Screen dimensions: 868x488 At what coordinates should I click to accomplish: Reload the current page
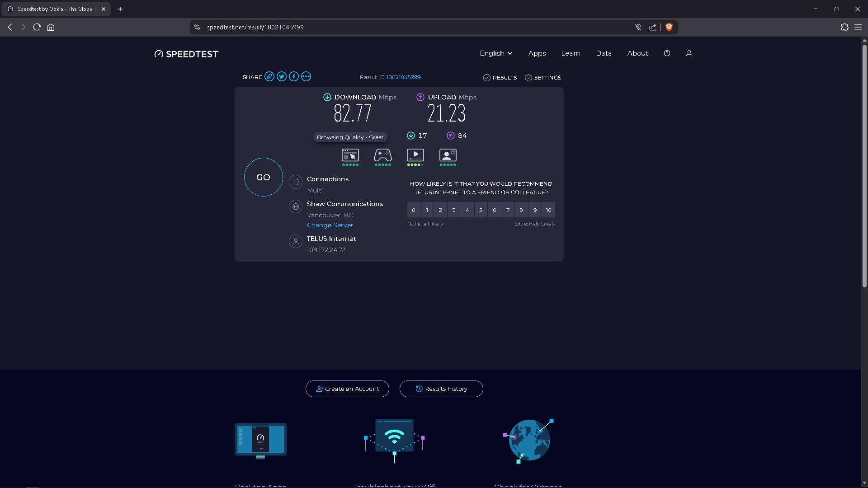coord(37,27)
